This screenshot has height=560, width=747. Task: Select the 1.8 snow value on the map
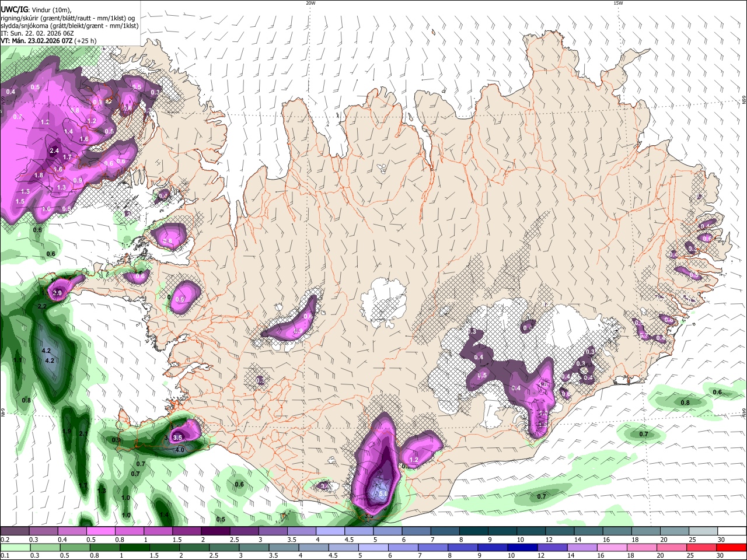tap(39, 176)
